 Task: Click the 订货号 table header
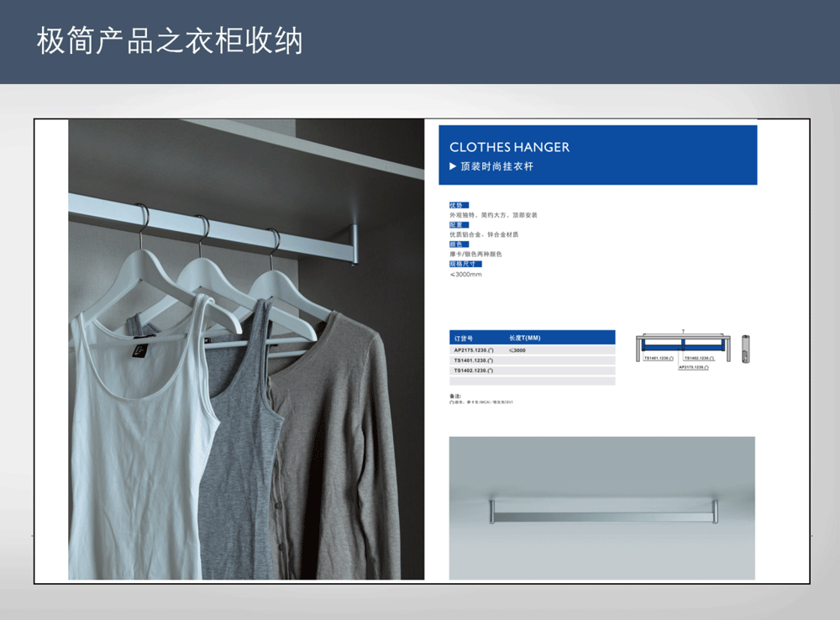[x=465, y=338]
